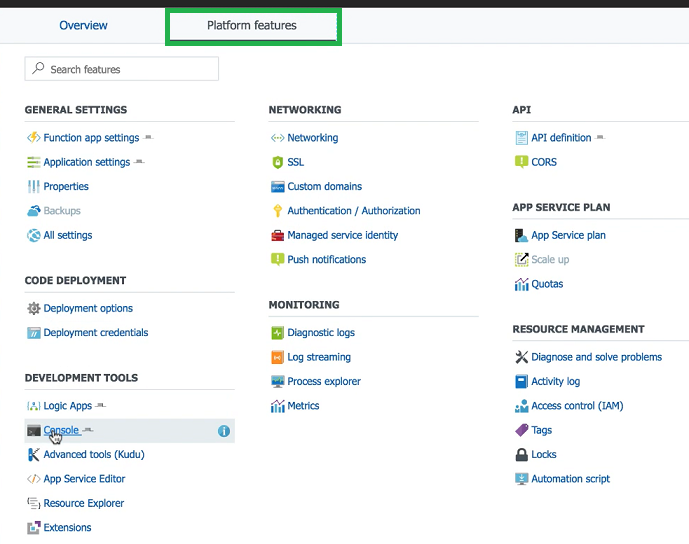Click the Metrics bar chart icon

tap(278, 406)
